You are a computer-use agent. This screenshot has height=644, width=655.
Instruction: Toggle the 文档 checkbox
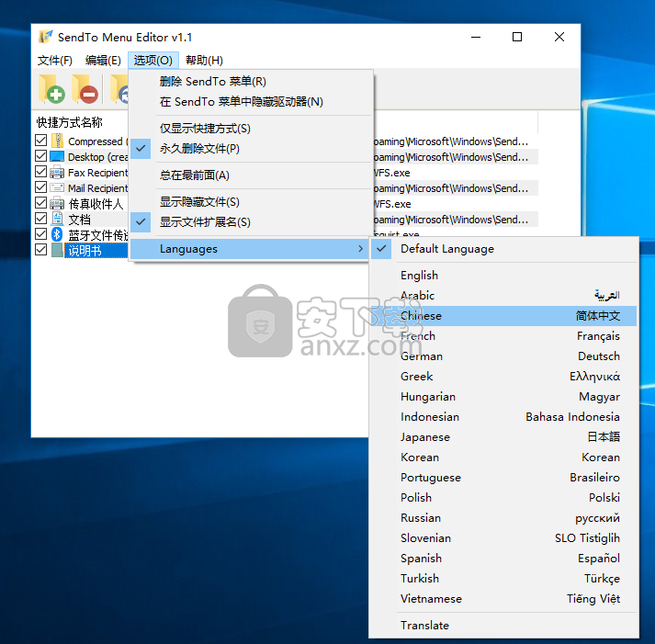click(41, 218)
